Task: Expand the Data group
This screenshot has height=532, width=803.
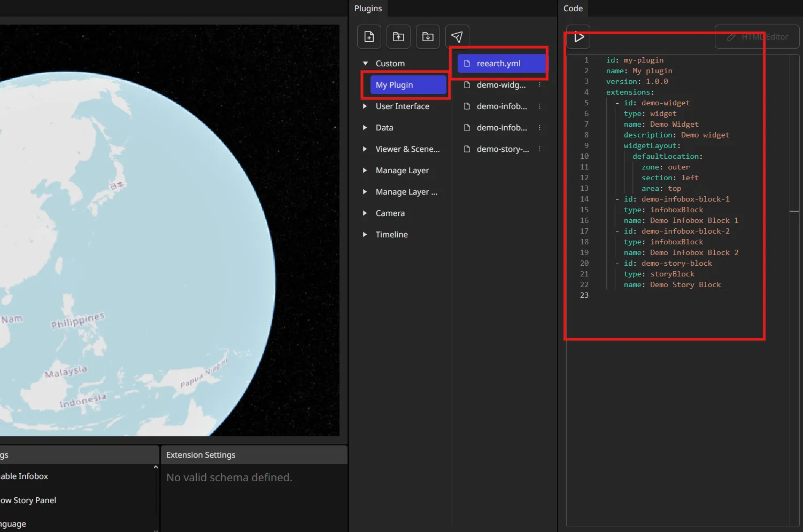Action: [365, 128]
